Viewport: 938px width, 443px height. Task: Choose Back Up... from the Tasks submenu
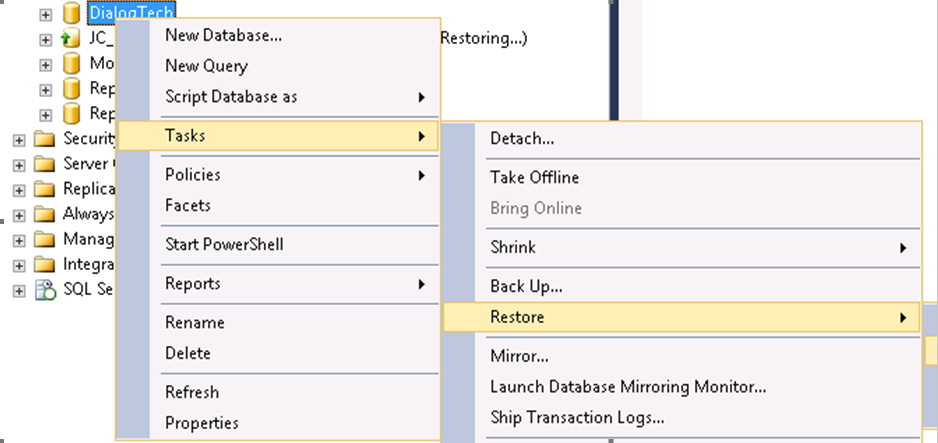click(x=526, y=287)
